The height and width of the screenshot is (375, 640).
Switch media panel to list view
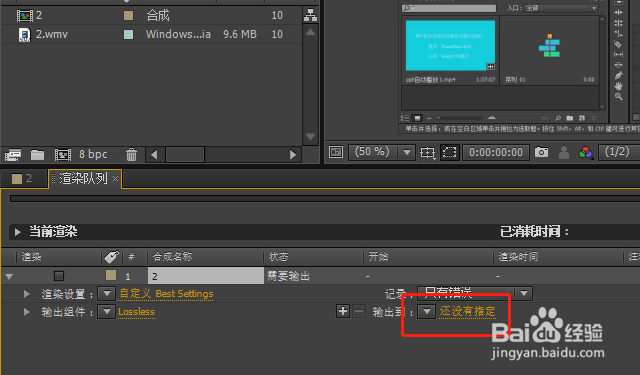click(405, 118)
